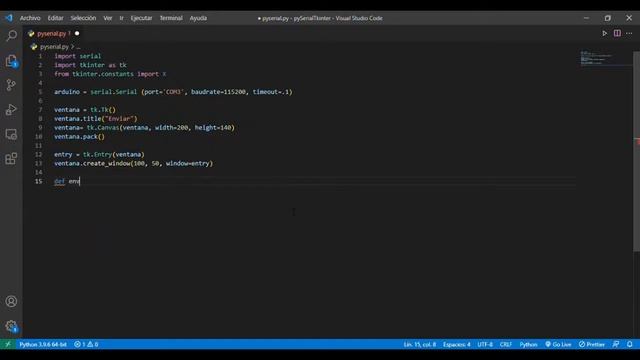Open the Manage gear settings icon
Screen dimensions: 640x360
click(x=11, y=326)
